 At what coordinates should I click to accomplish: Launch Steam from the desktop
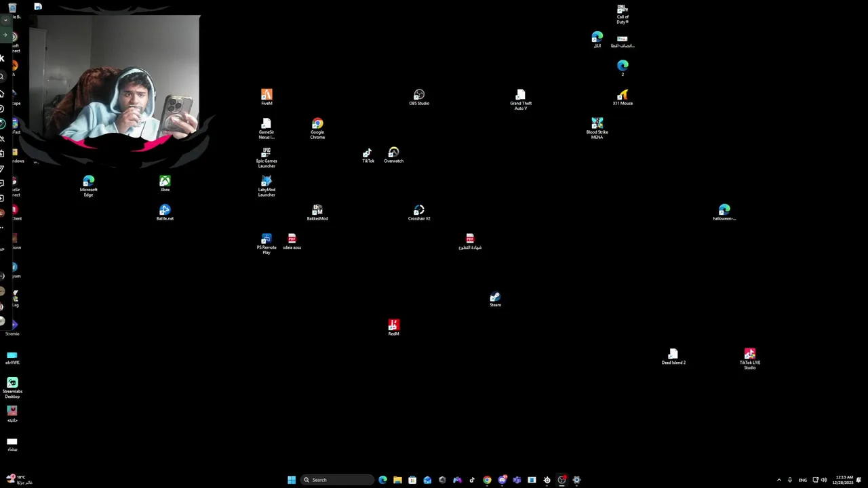[x=495, y=300]
